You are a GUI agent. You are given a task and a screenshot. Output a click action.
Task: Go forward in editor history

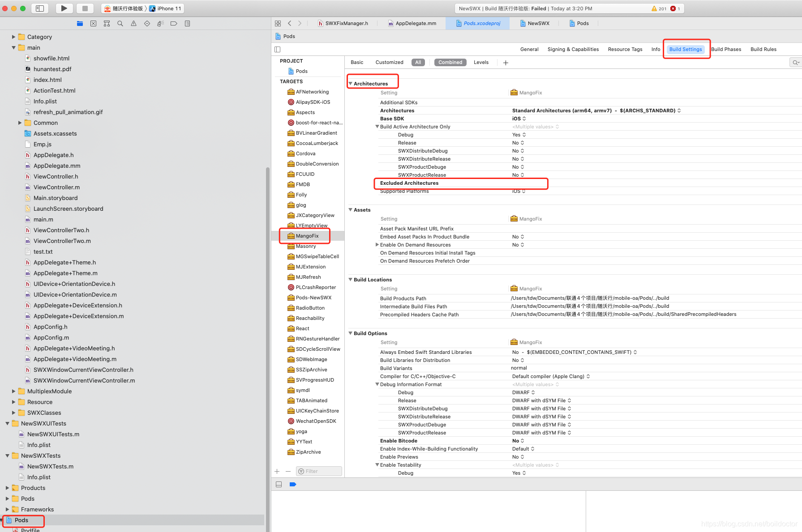tap(300, 23)
